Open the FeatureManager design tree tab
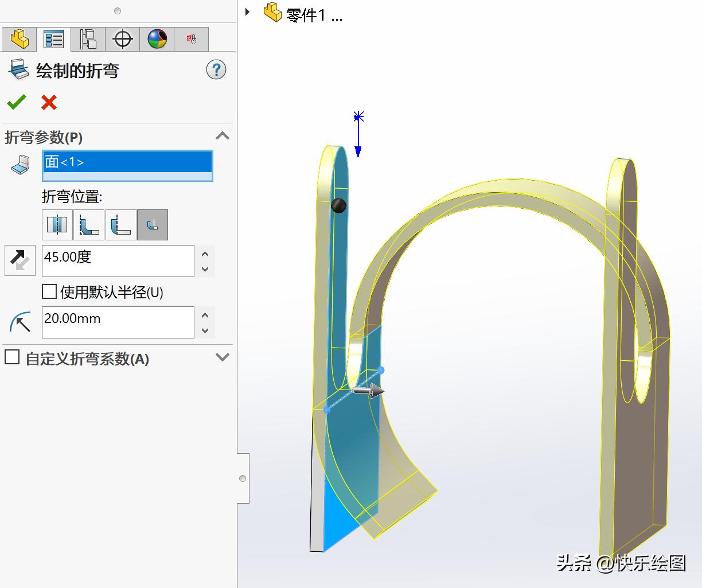 click(19, 39)
